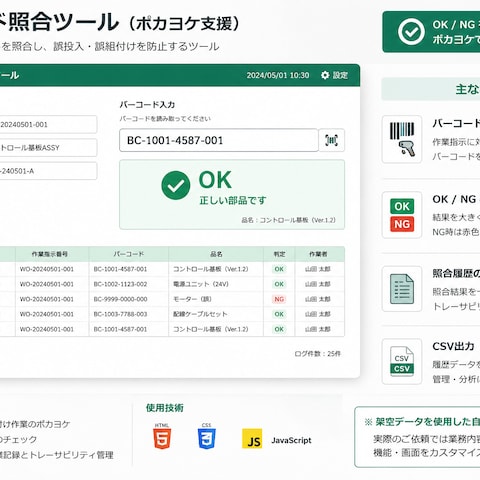Click the 使用技術 heading
The image size is (480, 480).
(164, 408)
